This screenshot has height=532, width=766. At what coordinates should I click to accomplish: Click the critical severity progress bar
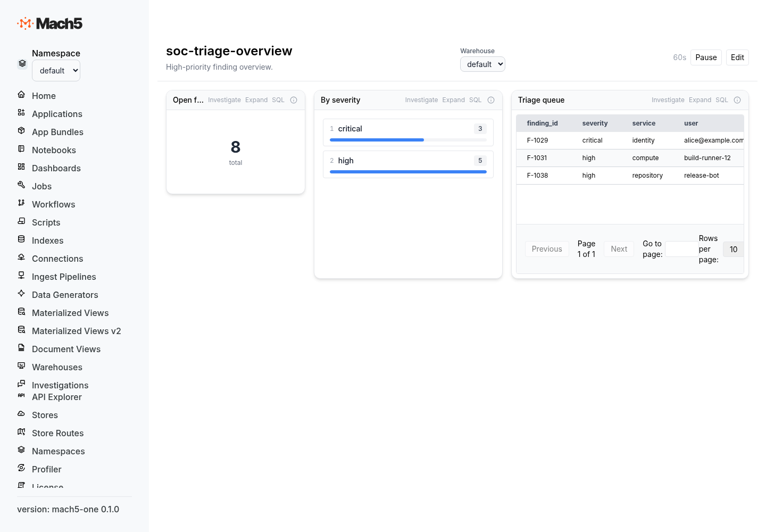pyautogui.click(x=408, y=140)
